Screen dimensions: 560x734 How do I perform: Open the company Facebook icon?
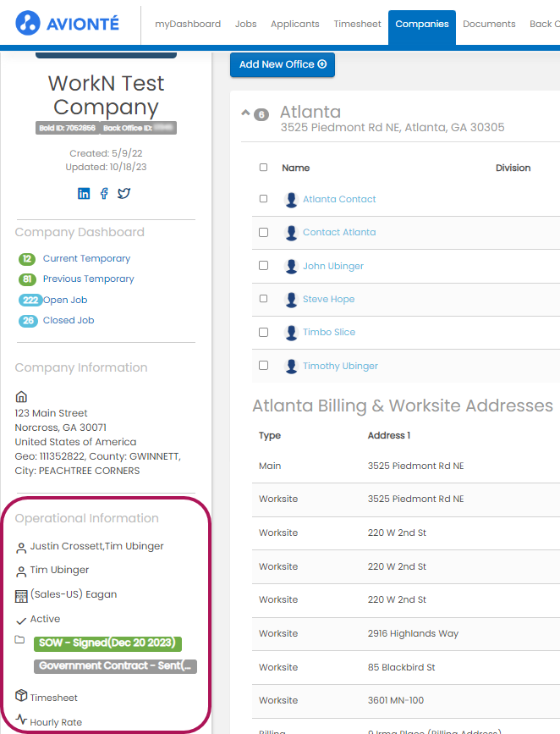pyautogui.click(x=104, y=193)
